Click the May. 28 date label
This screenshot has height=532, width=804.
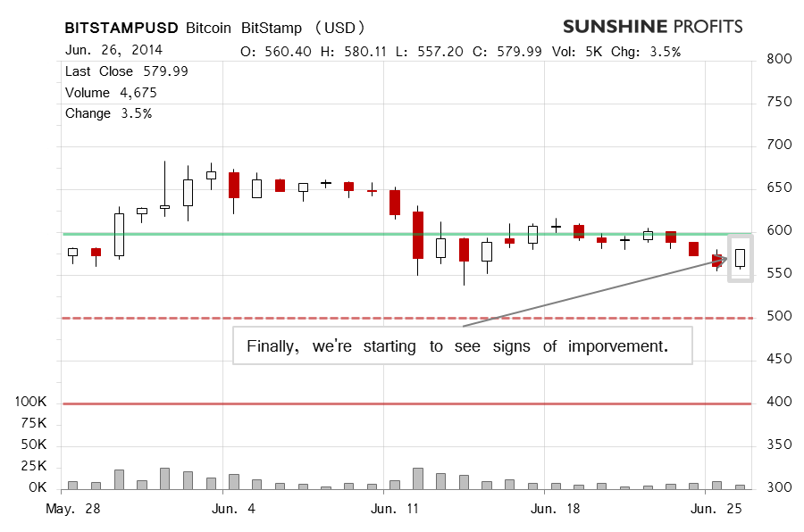pos(73,509)
